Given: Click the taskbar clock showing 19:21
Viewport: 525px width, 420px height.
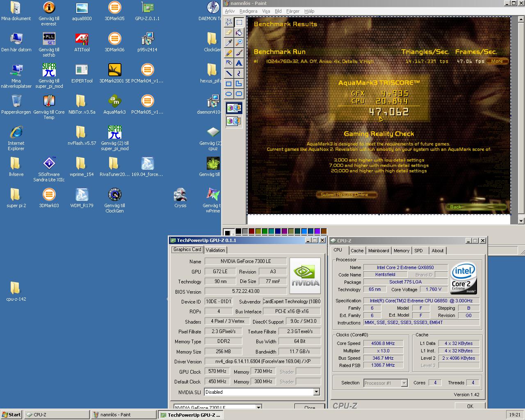Looking at the screenshot, I should coord(515,415).
